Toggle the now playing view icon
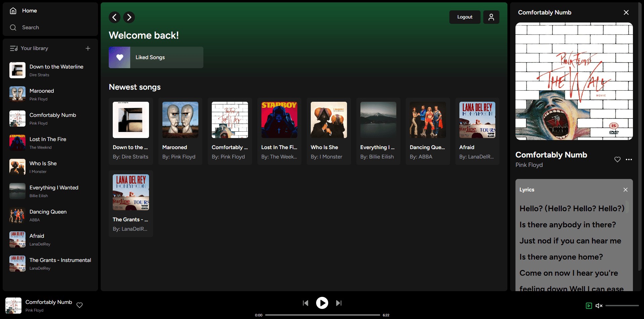The width and height of the screenshot is (644, 319). (589, 306)
